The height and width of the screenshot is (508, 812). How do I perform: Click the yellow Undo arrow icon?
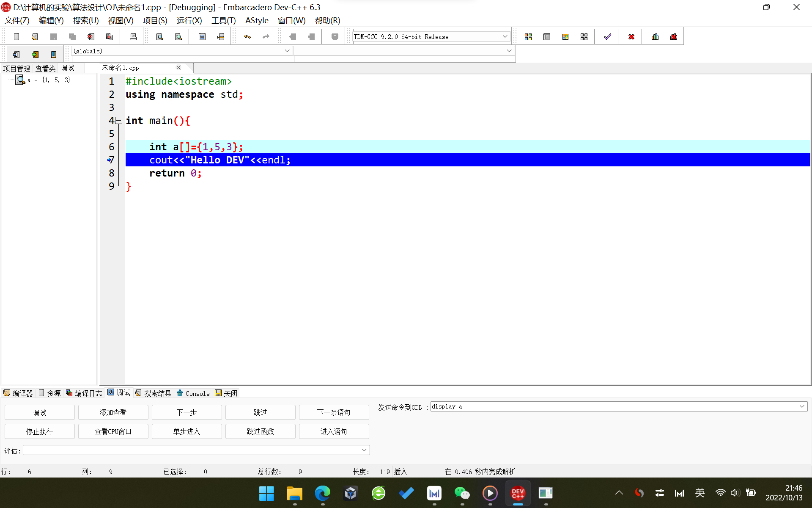coord(247,37)
